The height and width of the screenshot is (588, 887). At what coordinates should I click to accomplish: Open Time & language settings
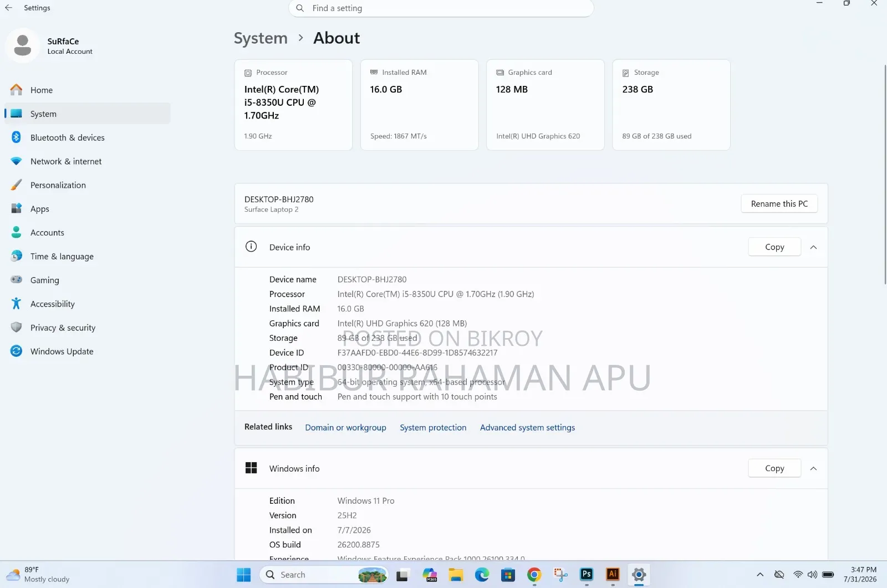tap(88, 257)
